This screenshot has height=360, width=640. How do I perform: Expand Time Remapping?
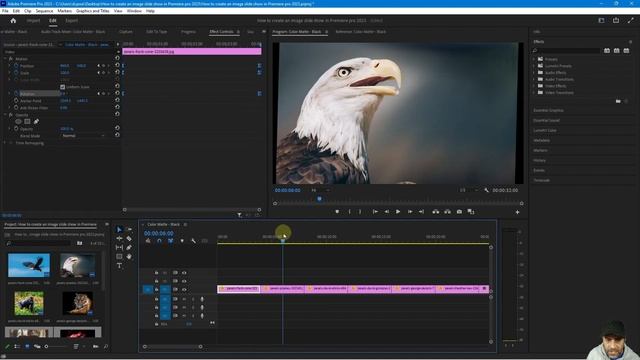(5, 143)
